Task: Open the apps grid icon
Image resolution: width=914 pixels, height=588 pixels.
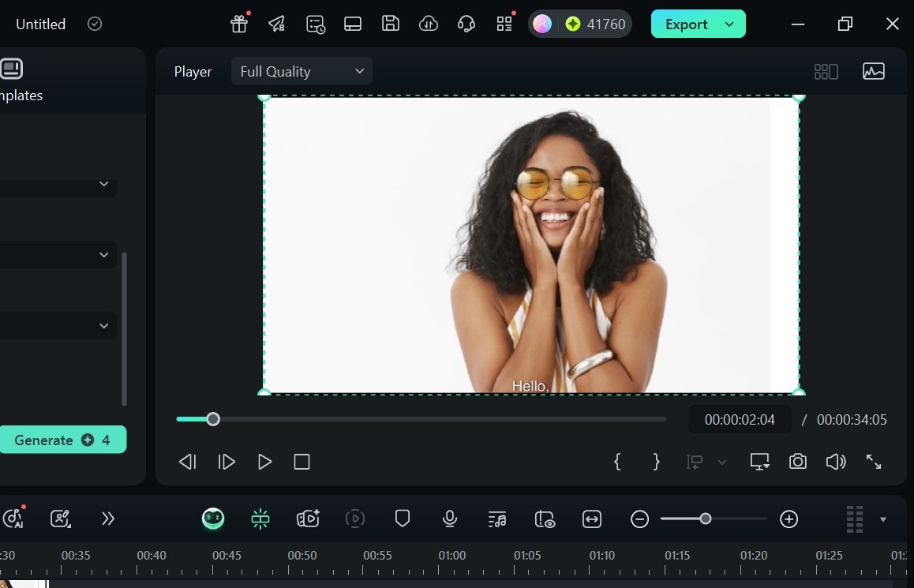Action: click(x=504, y=24)
